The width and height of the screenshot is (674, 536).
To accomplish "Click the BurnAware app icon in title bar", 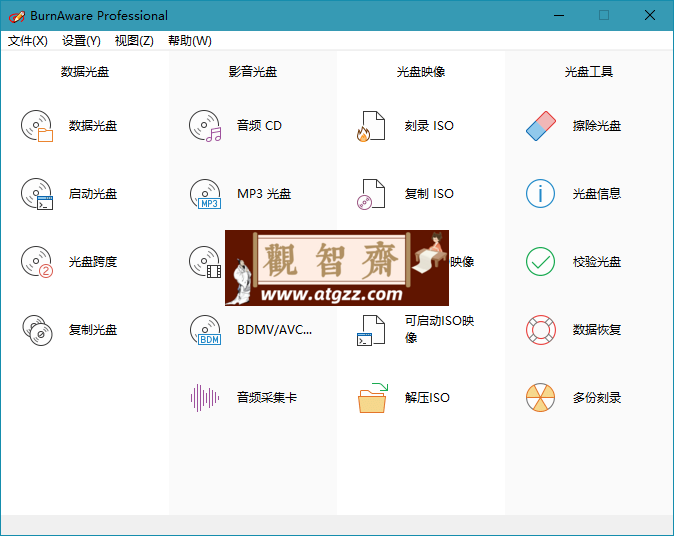I will (17, 16).
